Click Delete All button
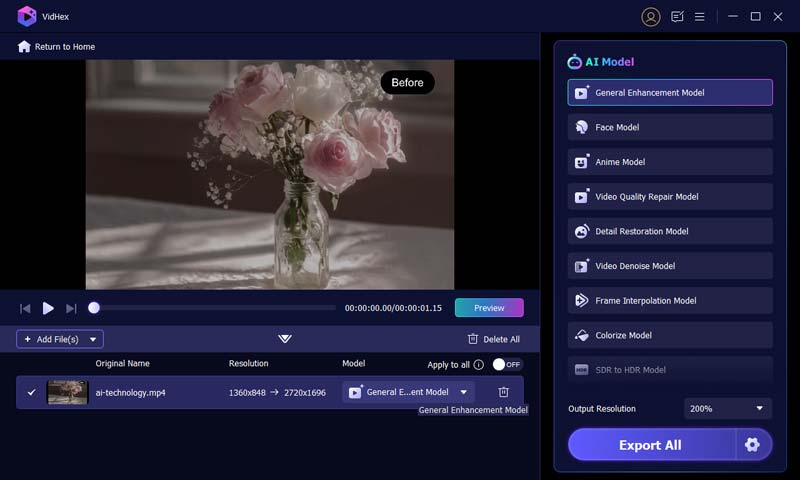 [x=493, y=339]
